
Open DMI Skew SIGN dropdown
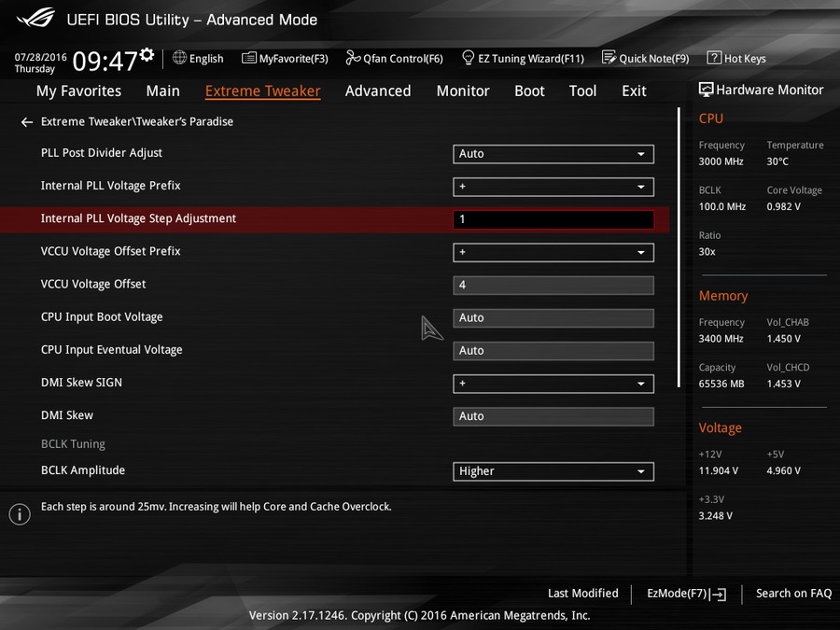click(x=553, y=384)
